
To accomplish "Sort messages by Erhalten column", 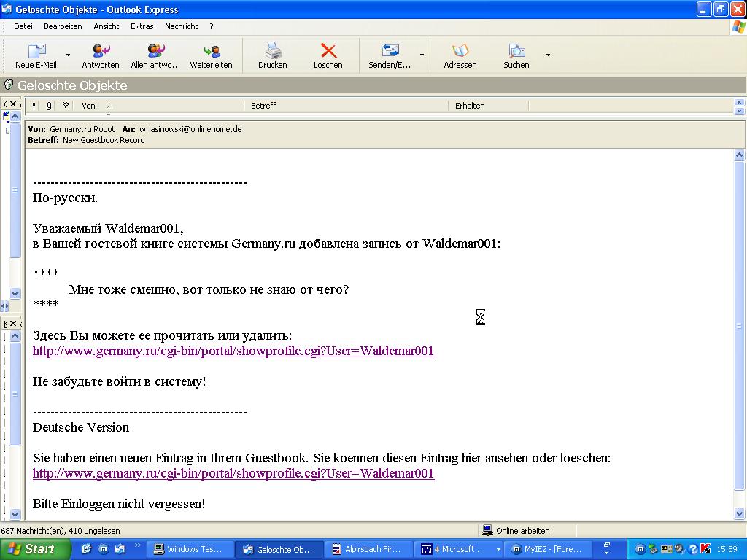I will 489,106.
